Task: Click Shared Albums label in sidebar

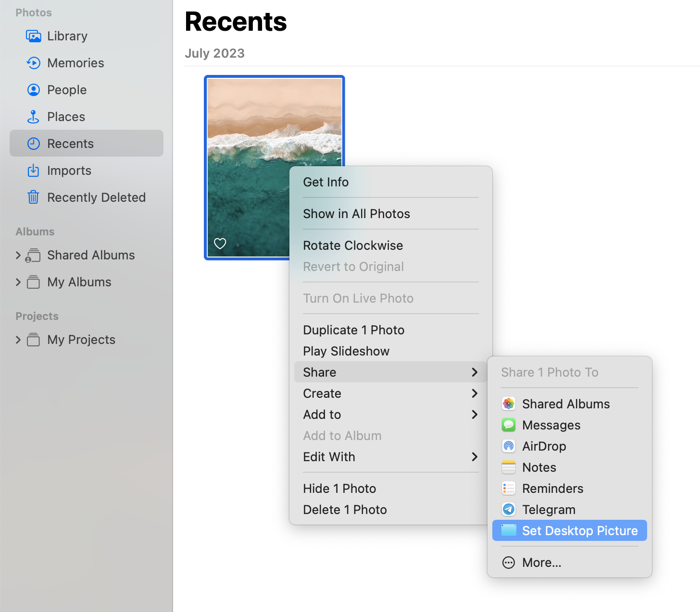Action: 91,255
